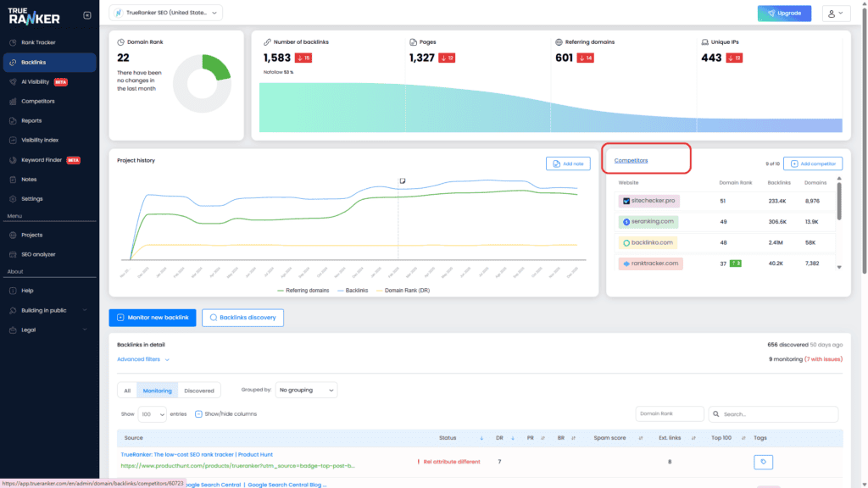
Task: Sort the table by DR column
Action: pos(500,438)
